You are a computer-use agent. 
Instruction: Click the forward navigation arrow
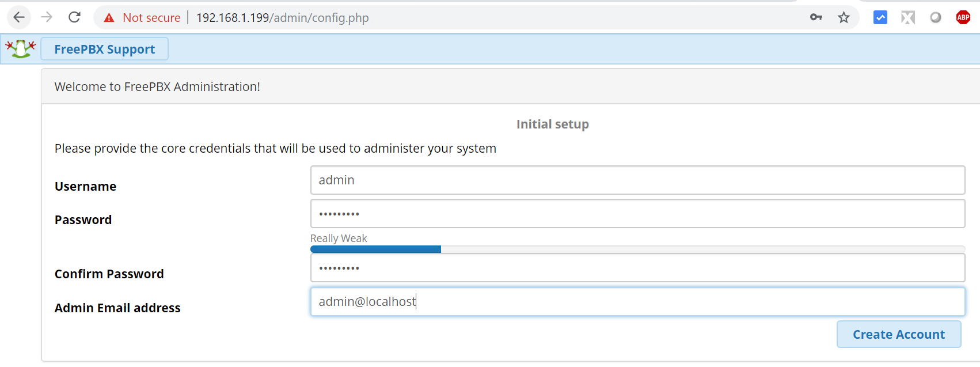click(47, 17)
